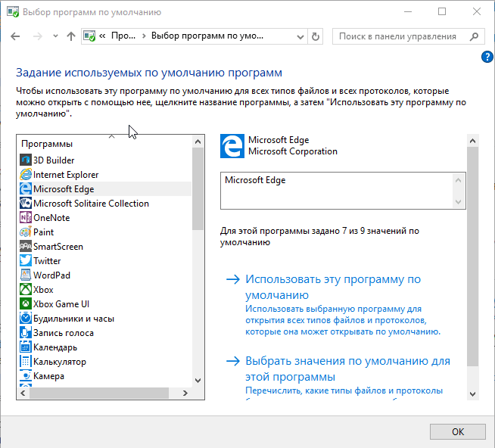Open the address bar history dropdown
The height and width of the screenshot is (448, 495).
(x=300, y=36)
